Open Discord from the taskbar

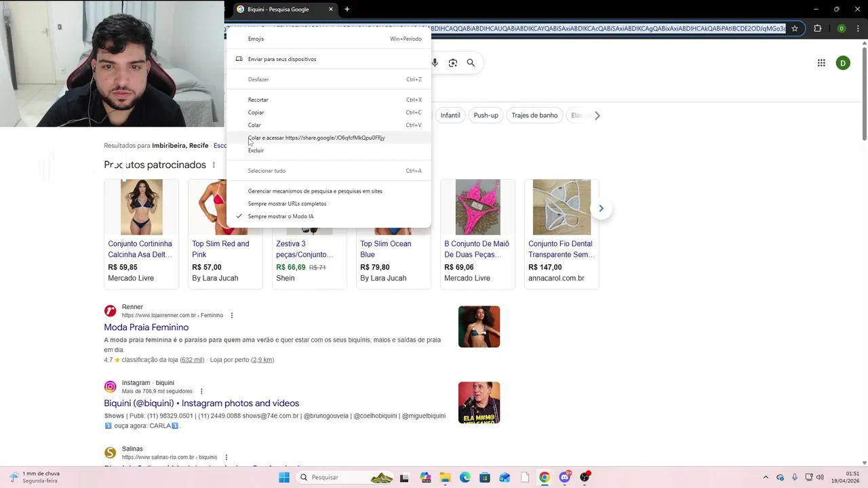point(565,477)
